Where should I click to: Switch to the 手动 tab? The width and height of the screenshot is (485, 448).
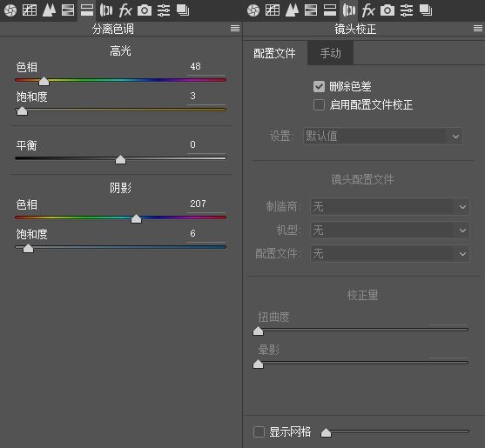pyautogui.click(x=330, y=53)
